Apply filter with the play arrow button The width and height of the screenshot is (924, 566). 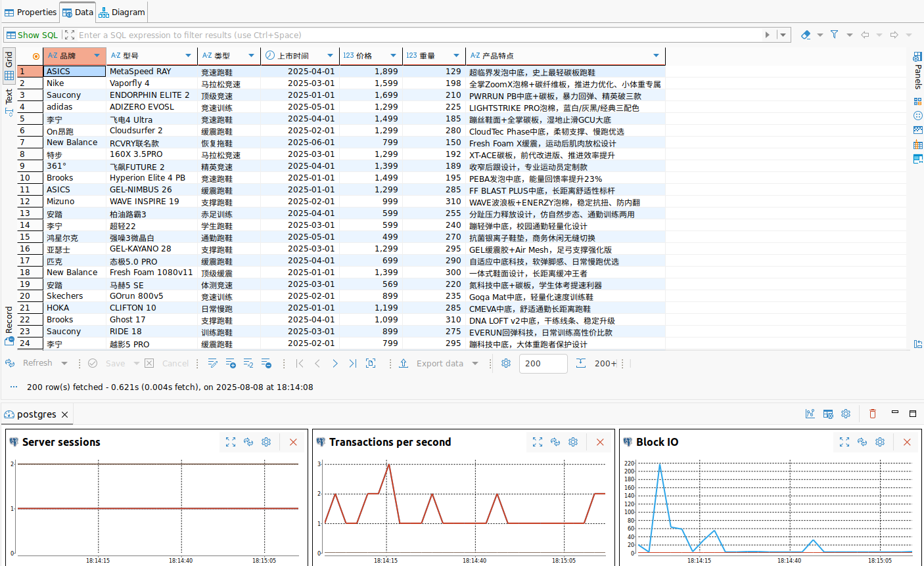[768, 35]
